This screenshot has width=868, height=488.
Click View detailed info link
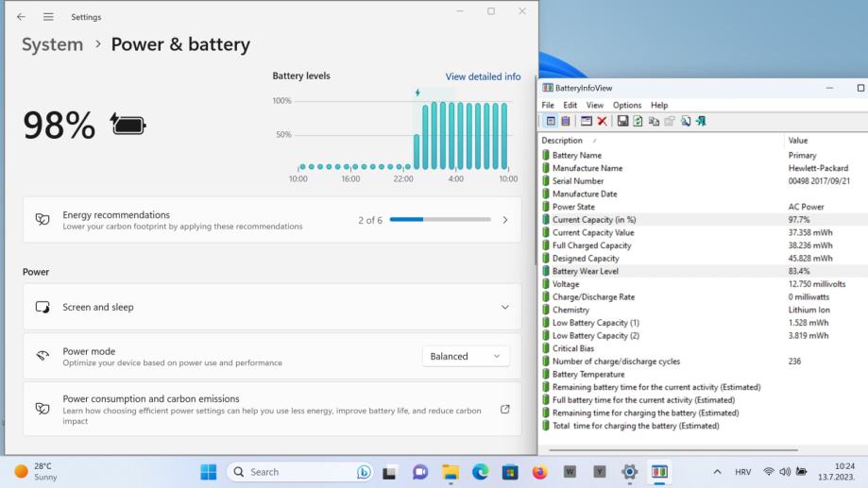(483, 76)
